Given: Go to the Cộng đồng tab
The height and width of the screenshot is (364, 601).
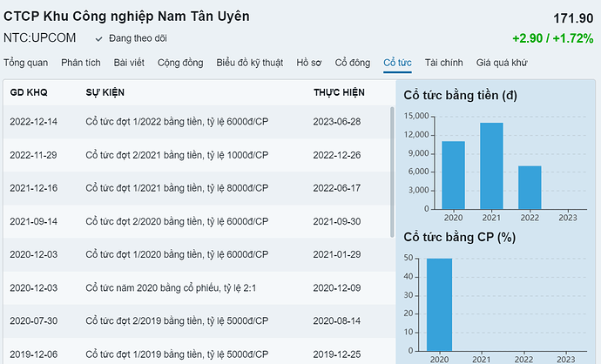Looking at the screenshot, I should click(180, 63).
